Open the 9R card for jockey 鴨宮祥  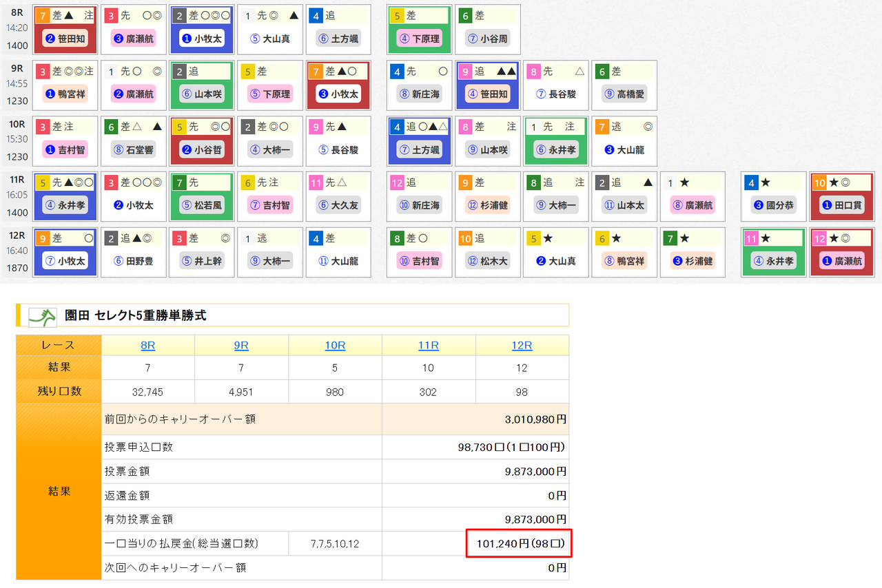pos(65,85)
